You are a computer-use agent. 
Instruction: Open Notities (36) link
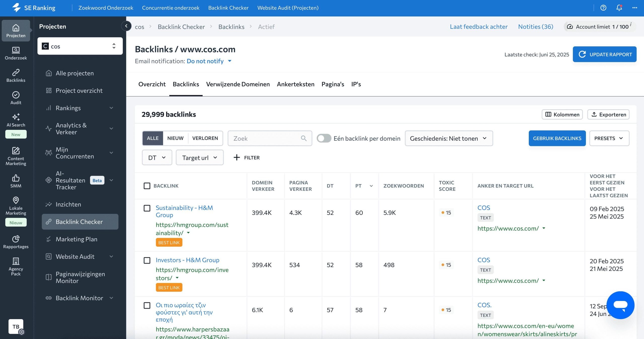tap(536, 27)
